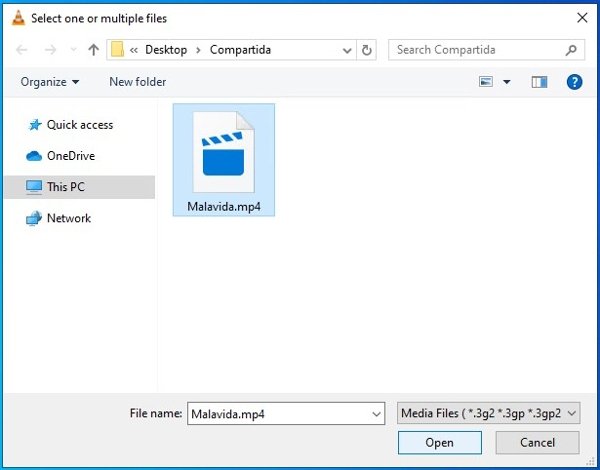Click the Forward navigation arrow
The width and height of the screenshot is (600, 470).
click(50, 50)
